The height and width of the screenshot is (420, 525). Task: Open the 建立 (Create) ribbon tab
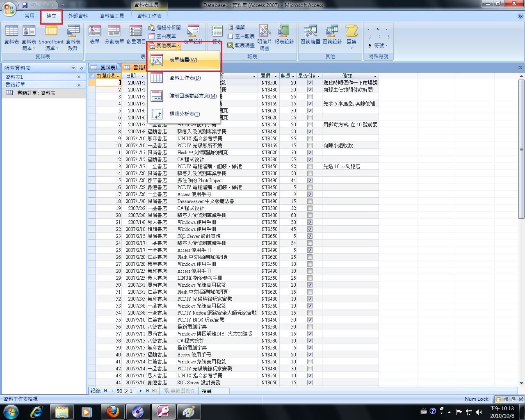pos(51,16)
